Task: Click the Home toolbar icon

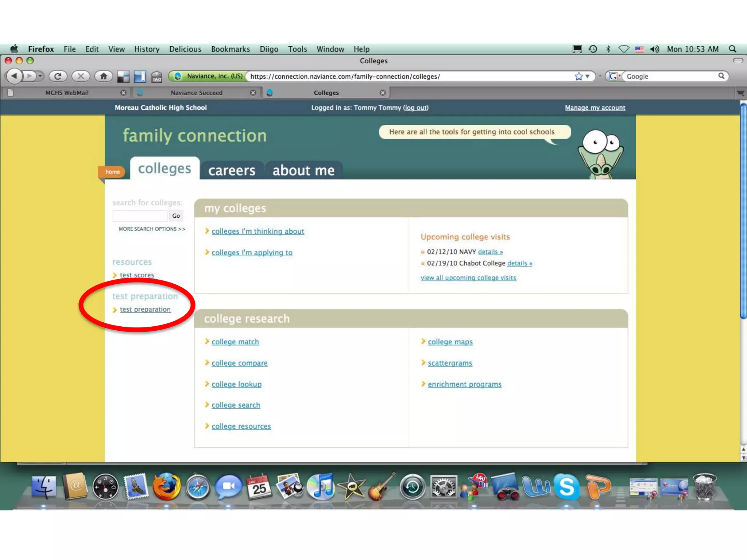Action: tap(104, 76)
